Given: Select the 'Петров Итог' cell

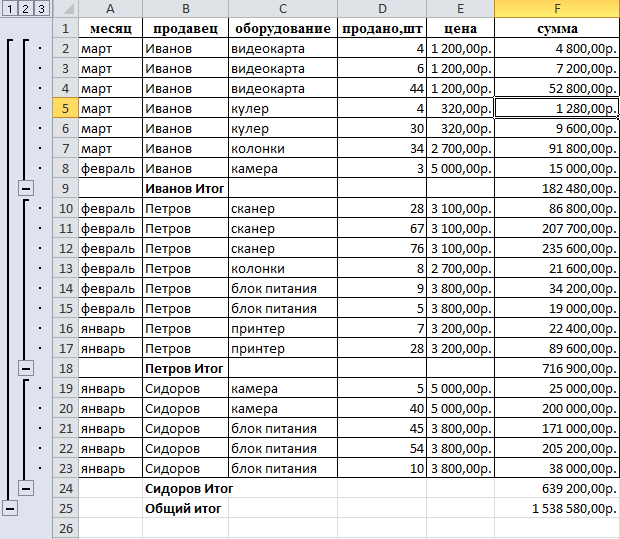Looking at the screenshot, I should (185, 369).
